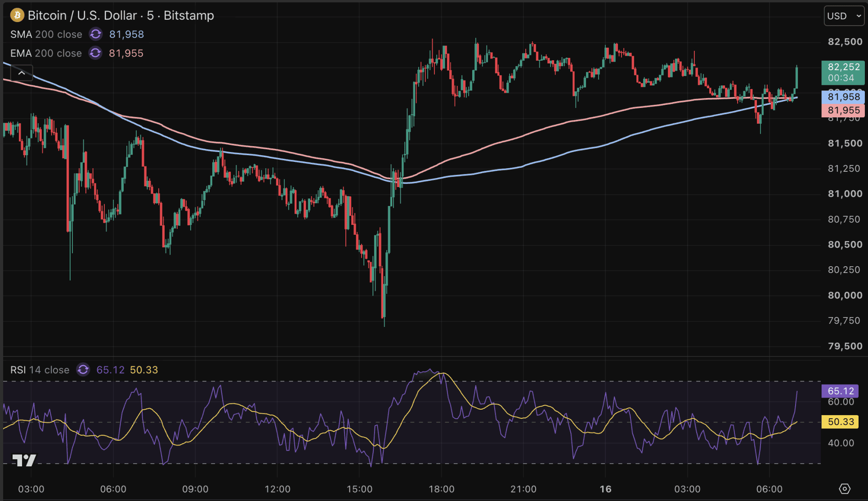Click the 60.00 RSI axis label

point(841,402)
